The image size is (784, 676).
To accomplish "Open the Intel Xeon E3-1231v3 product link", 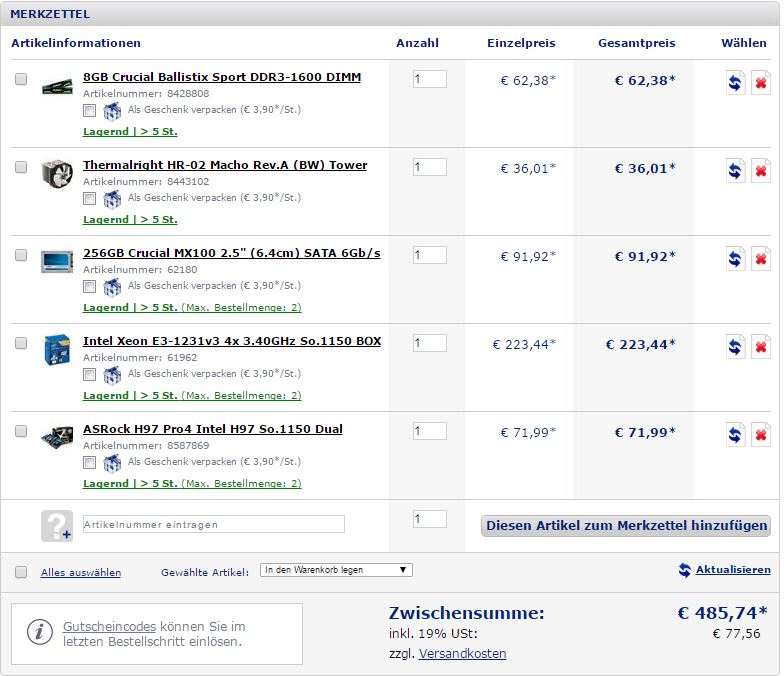I will coord(232,341).
